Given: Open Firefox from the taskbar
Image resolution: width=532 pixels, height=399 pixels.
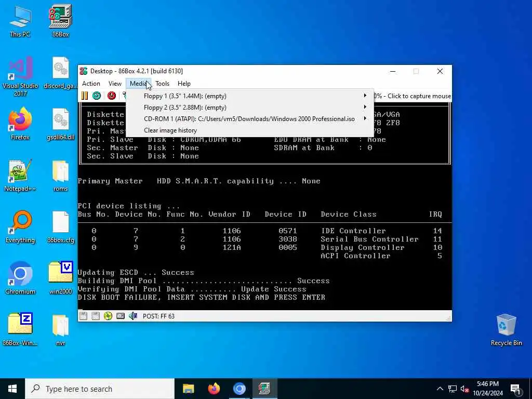Looking at the screenshot, I should pos(214,389).
